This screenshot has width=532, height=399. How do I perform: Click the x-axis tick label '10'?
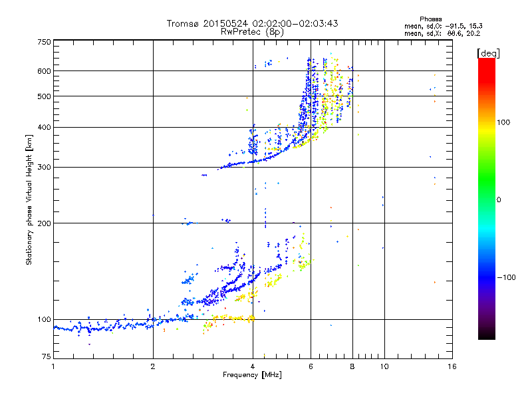(384, 366)
